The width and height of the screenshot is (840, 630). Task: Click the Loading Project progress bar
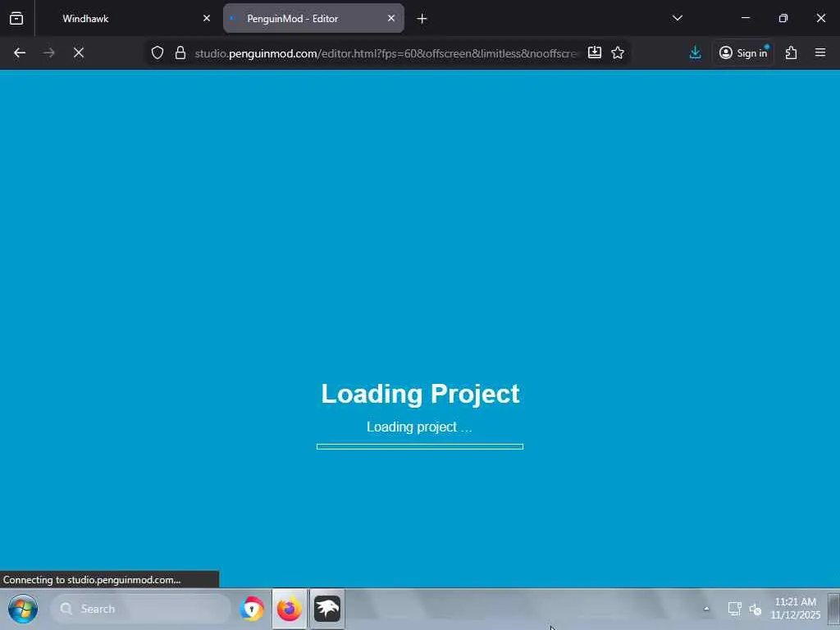pos(420,446)
